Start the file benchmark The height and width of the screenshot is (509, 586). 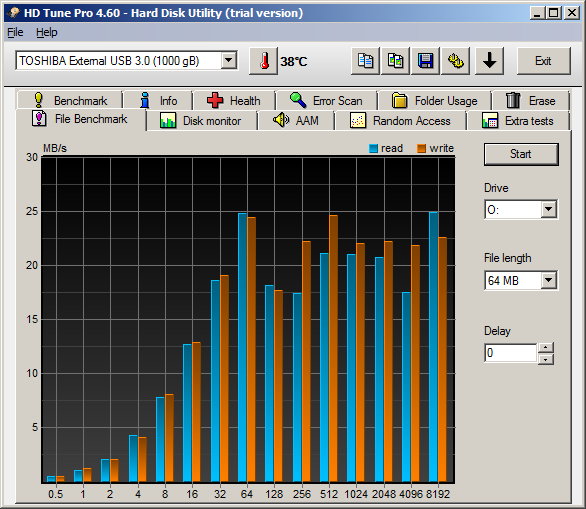click(521, 154)
